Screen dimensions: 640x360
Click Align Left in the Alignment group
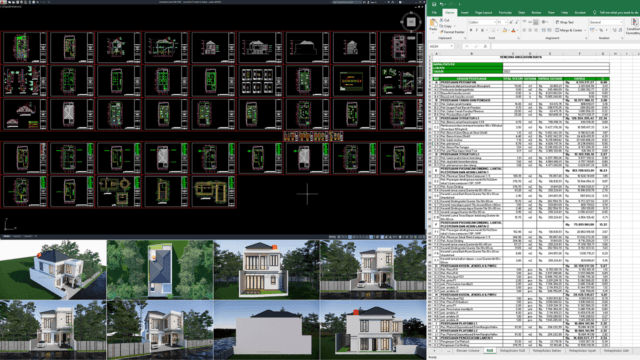click(524, 30)
